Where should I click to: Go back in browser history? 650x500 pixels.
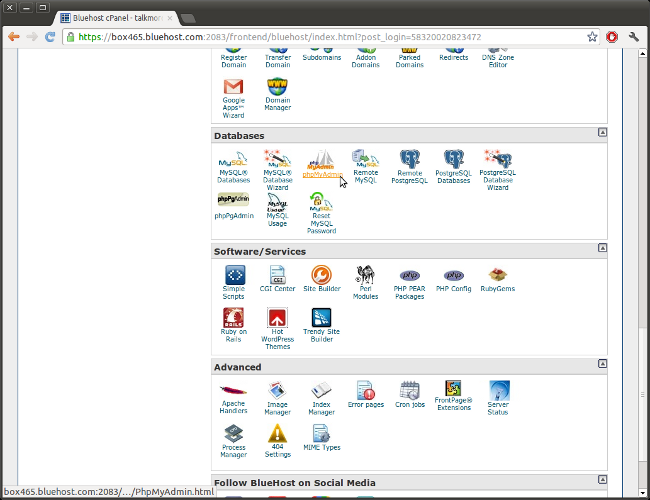pos(14,37)
